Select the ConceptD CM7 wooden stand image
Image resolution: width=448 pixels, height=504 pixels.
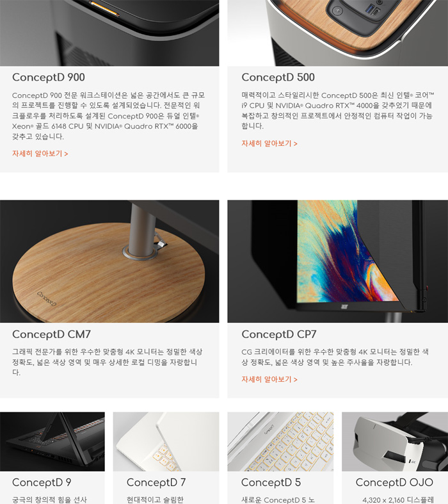(x=109, y=261)
